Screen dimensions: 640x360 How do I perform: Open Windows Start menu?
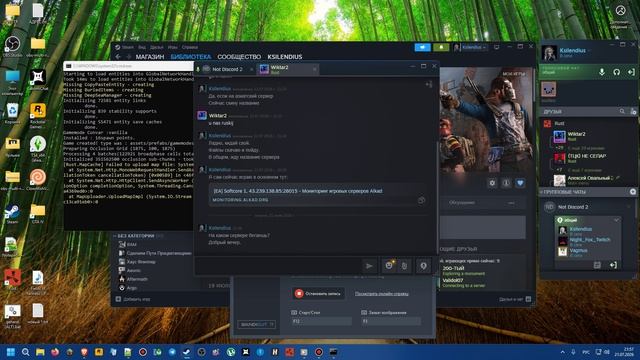pyautogui.click(x=11, y=352)
